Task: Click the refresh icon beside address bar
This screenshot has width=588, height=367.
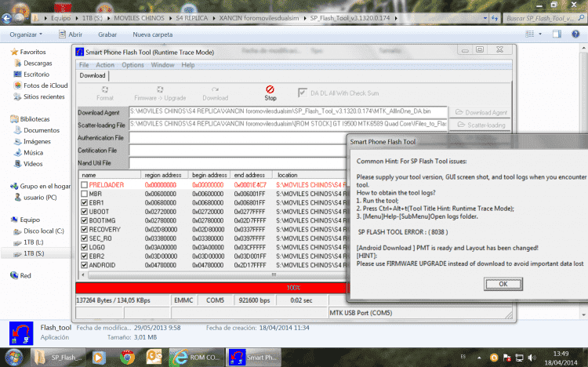Action: (x=495, y=18)
